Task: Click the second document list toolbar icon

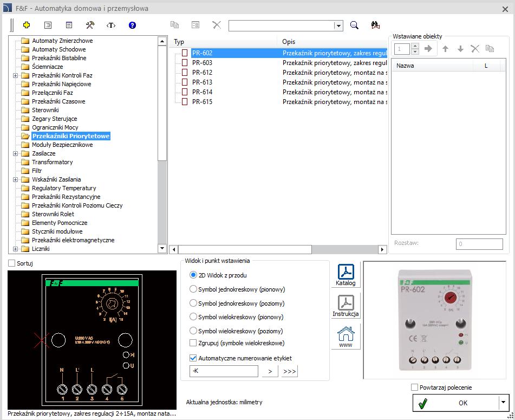Action: coord(69,25)
